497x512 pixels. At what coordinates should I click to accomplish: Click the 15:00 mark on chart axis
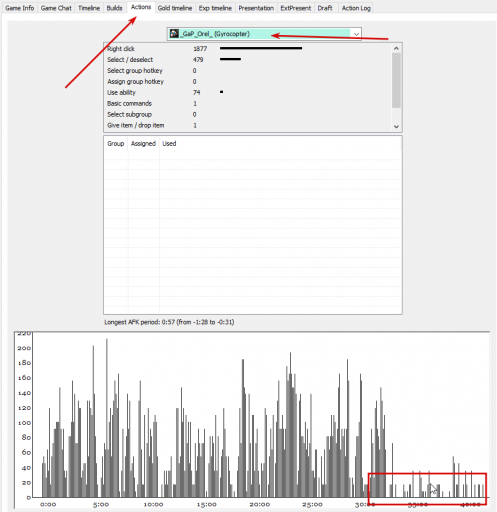point(206,505)
